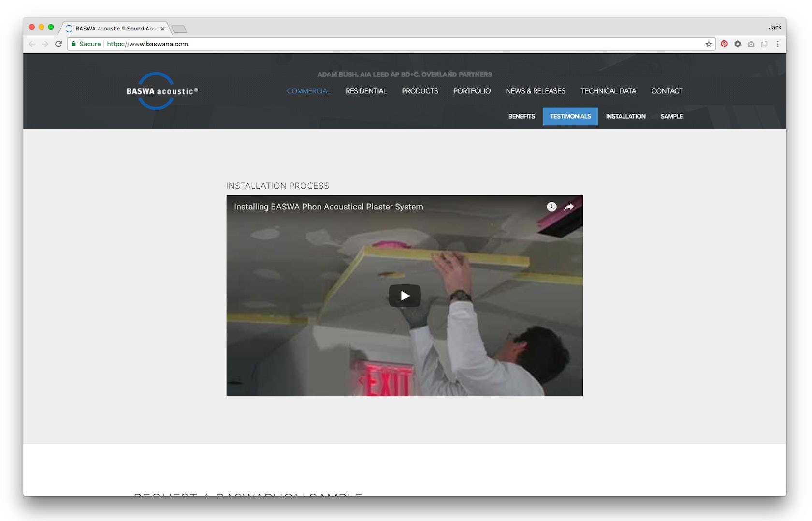This screenshot has width=812, height=521.
Task: Jump to the Installation section
Action: (625, 116)
